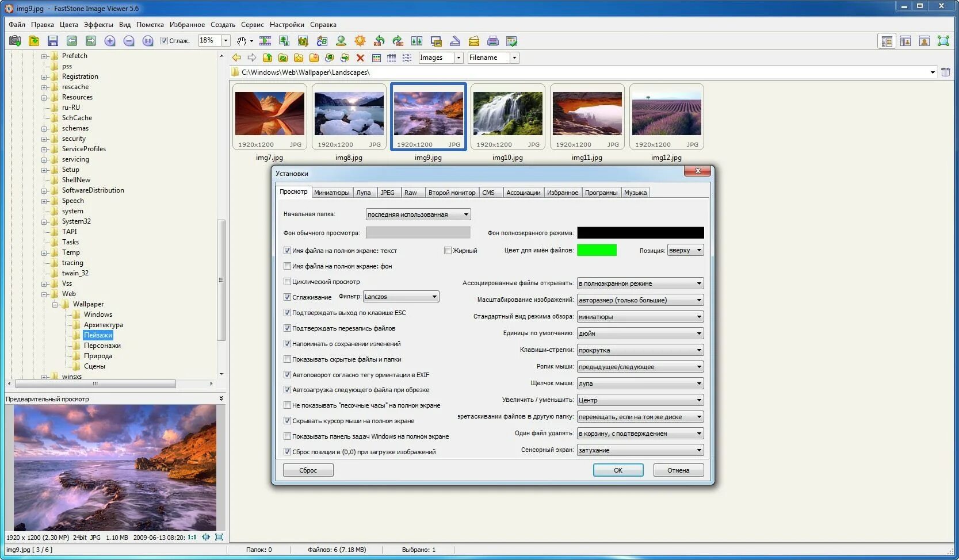Open the crop board tool icon
This screenshot has height=560, width=959.
303,41
